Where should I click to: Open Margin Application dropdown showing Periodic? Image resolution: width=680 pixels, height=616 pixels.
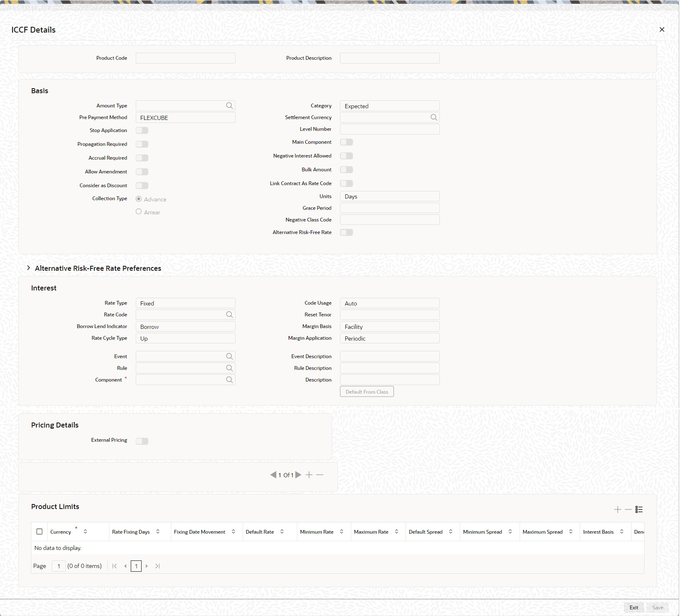click(x=390, y=338)
